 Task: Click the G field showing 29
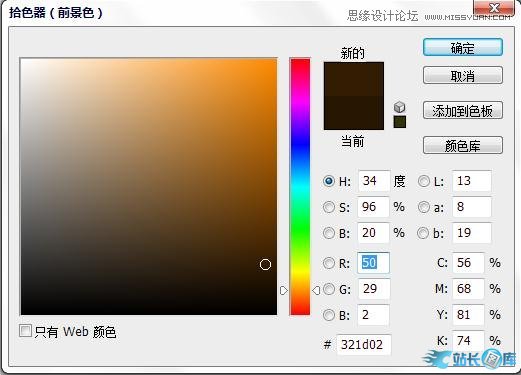[x=373, y=289]
